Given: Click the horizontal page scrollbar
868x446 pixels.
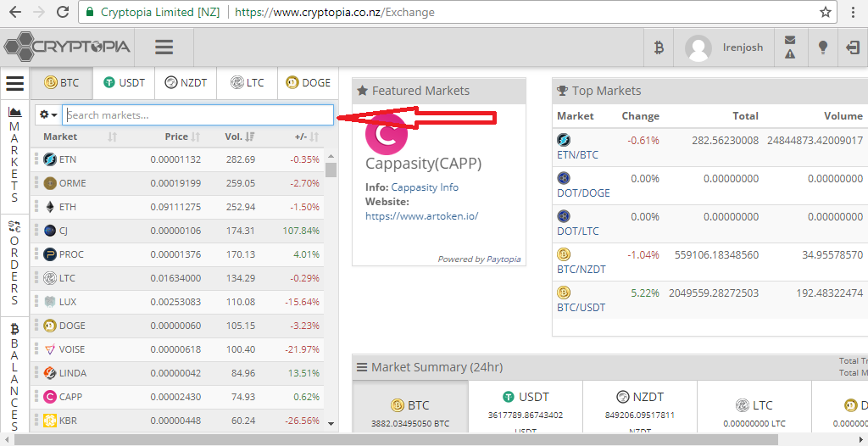Looking at the screenshot, I should click(396, 440).
